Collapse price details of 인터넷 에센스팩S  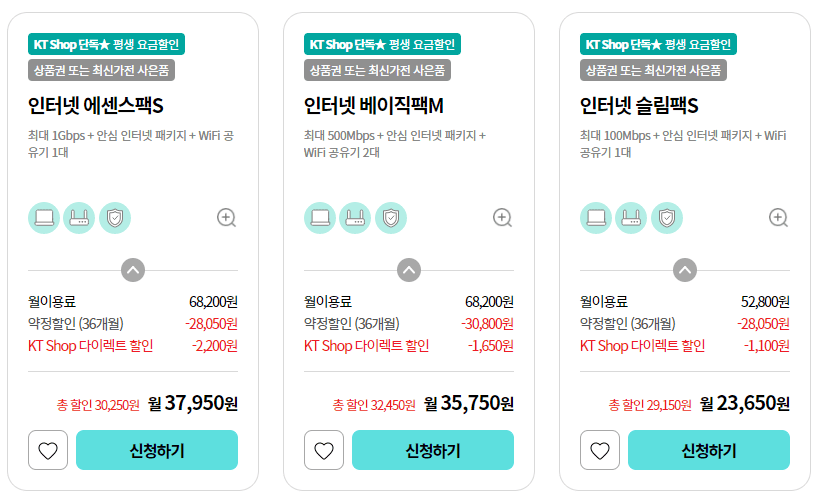(133, 270)
